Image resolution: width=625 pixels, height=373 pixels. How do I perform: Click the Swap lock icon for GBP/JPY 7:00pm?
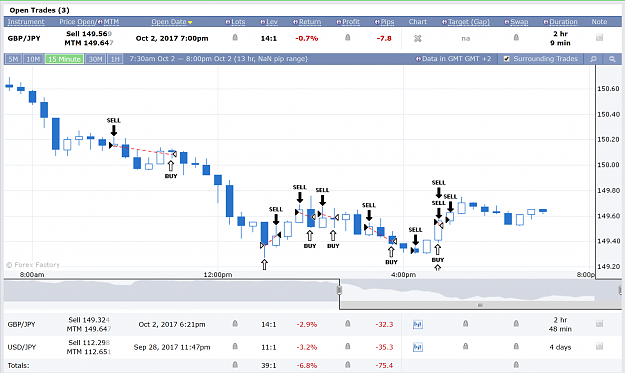point(516,37)
